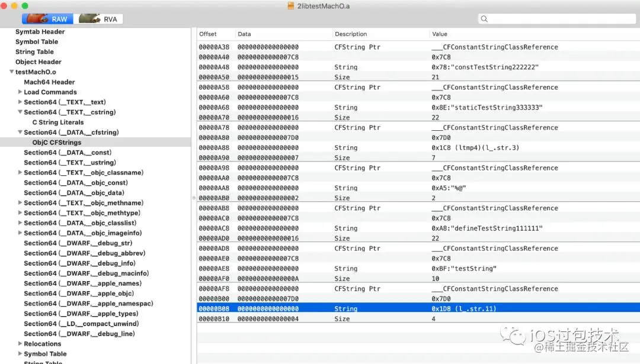Select Object Header item
This screenshot has height=364, width=640.
(x=39, y=62)
